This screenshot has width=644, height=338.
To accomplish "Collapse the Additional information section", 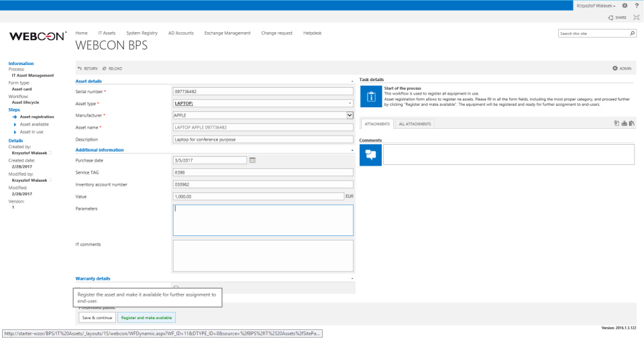I will tap(352, 150).
